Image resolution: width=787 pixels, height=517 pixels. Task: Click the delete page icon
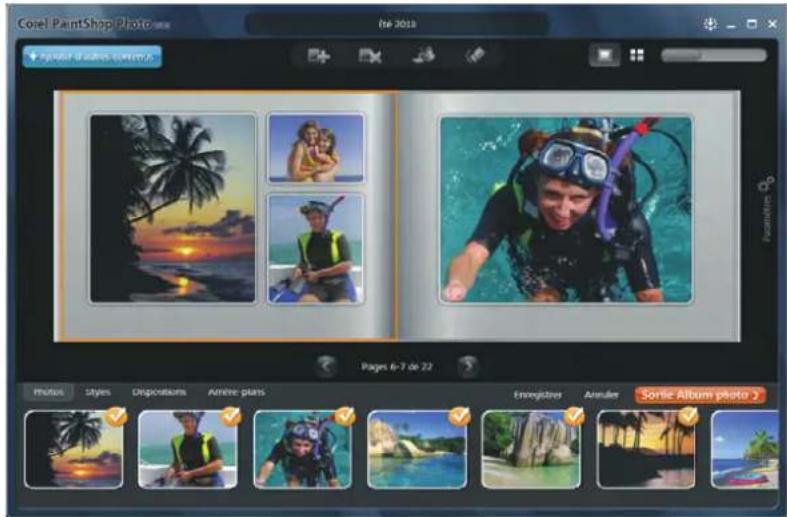coord(370,56)
